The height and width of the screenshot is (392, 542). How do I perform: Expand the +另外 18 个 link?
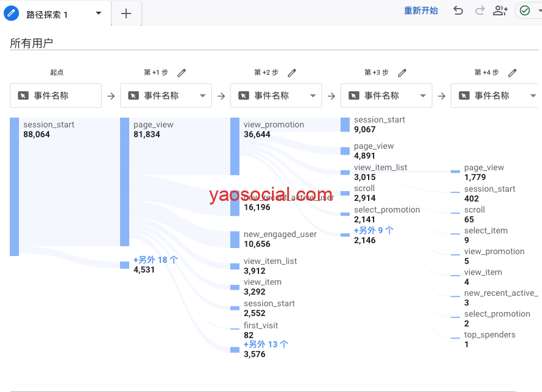pyautogui.click(x=156, y=260)
